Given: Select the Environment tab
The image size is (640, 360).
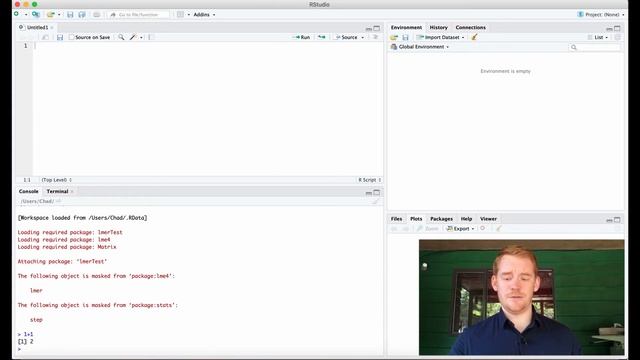Looking at the screenshot, I should [x=406, y=27].
